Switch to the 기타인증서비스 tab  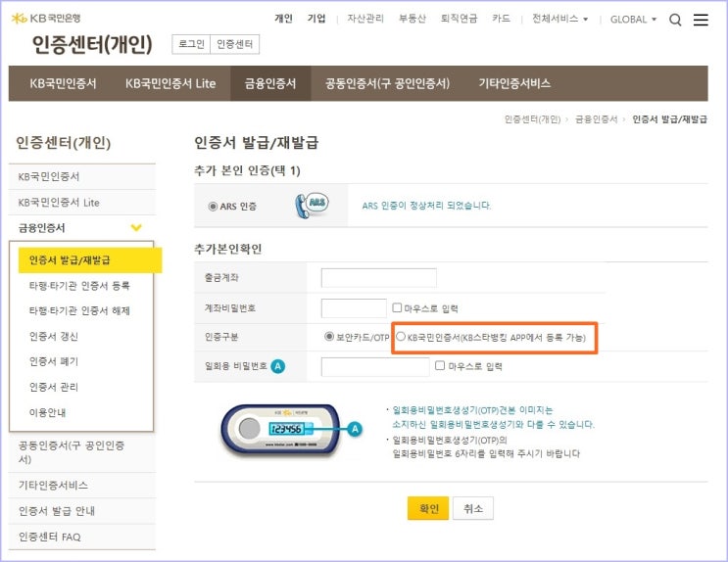coord(514,83)
